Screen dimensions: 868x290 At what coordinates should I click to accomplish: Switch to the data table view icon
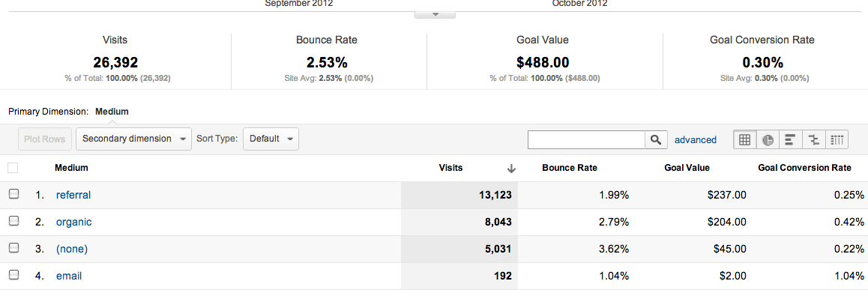tap(744, 140)
